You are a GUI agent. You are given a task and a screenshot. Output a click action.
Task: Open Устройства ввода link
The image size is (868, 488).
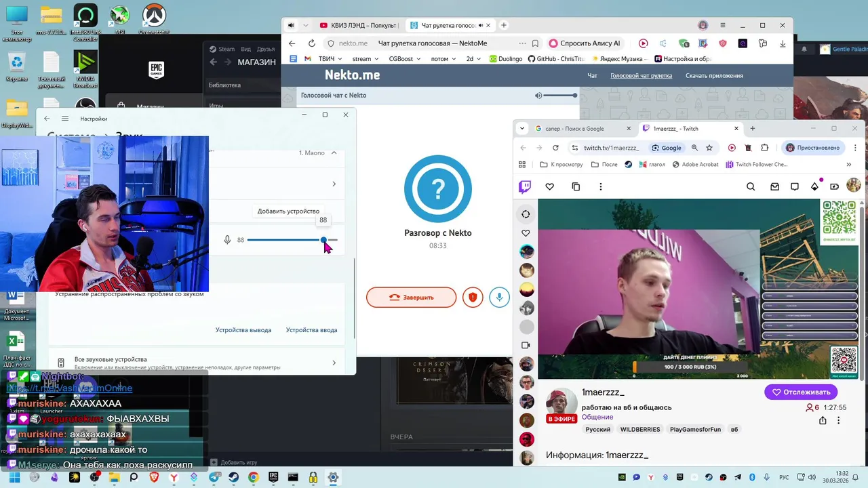click(311, 330)
